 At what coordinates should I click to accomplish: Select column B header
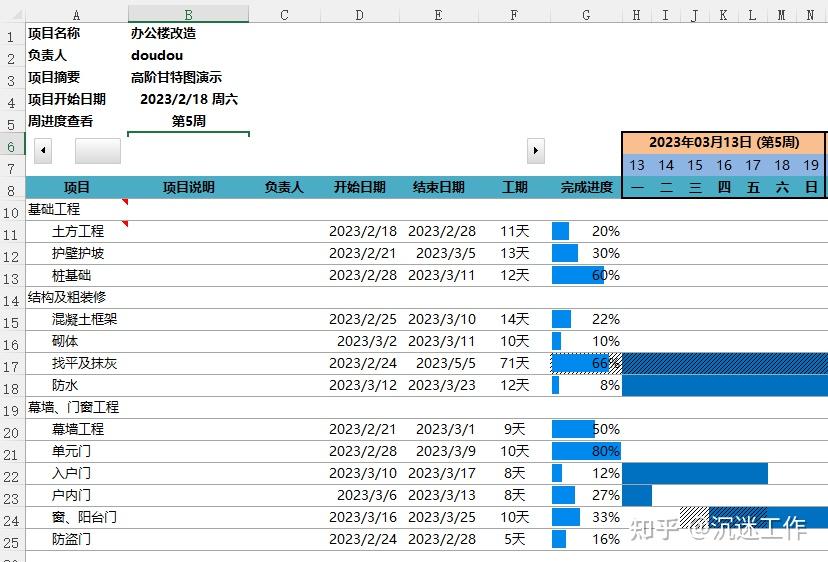(189, 15)
